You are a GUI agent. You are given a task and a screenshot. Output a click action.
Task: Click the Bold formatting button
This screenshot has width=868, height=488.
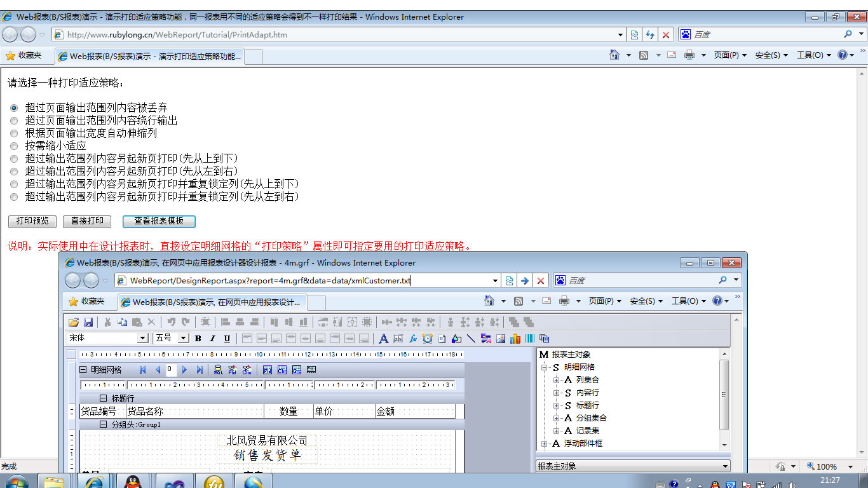click(x=198, y=339)
